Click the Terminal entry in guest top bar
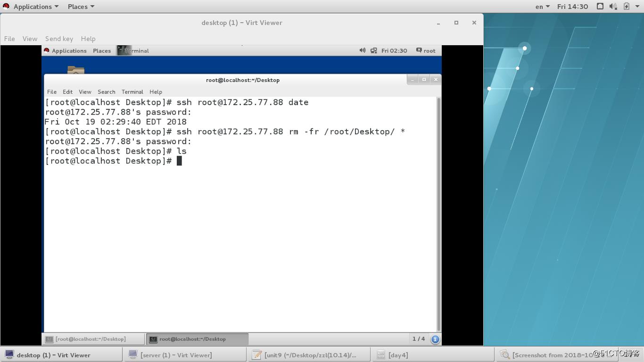Image resolution: width=644 pixels, height=362 pixels. coord(133,50)
